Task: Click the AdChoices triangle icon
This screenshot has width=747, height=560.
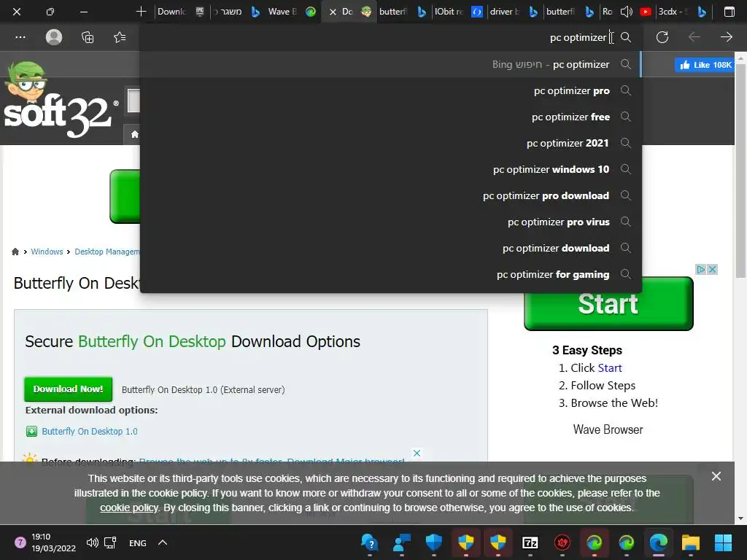Action: coord(701,270)
